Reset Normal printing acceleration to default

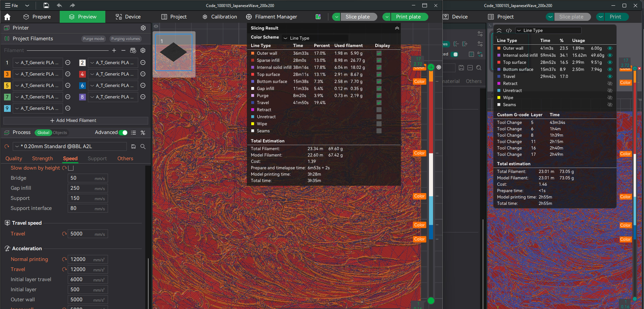click(64, 259)
